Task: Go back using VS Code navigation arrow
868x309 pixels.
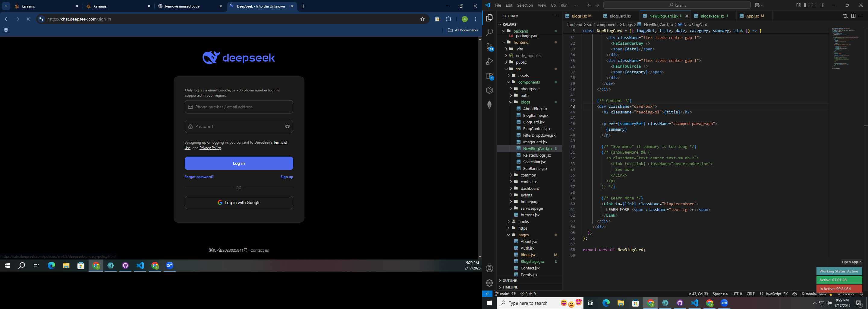Action: pos(589,5)
